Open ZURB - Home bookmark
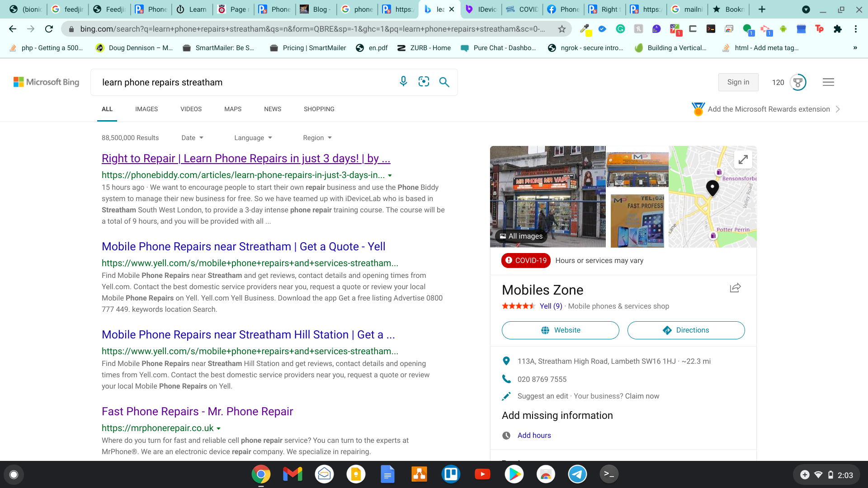 pos(424,48)
